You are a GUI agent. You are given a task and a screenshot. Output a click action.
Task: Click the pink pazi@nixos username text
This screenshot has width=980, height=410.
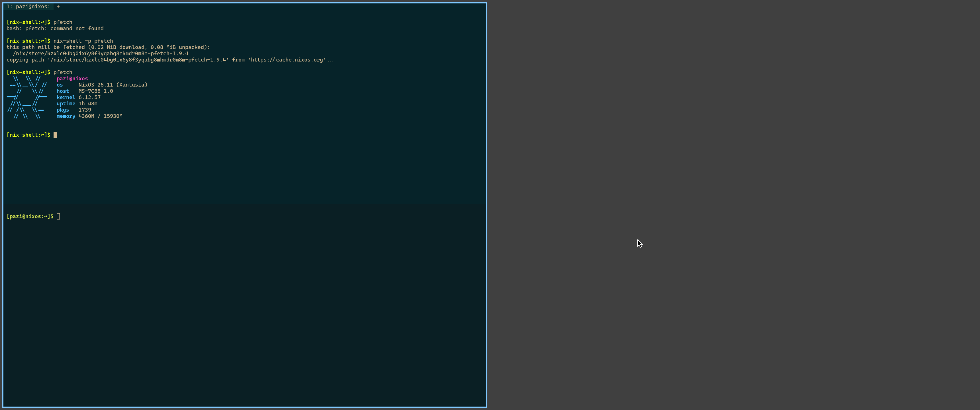point(72,78)
